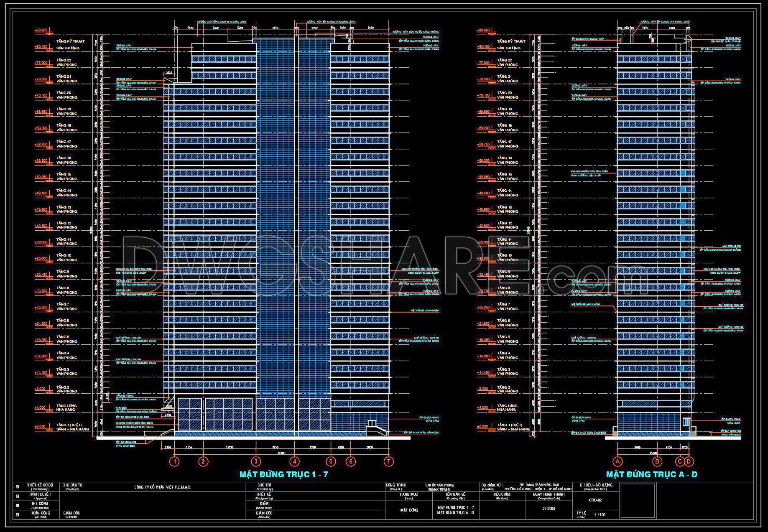768x532 pixels.
Task: Click the CÔNG TY CỔ PHẦN VIỆT RE.M.A.X. text
Action: tap(162, 487)
